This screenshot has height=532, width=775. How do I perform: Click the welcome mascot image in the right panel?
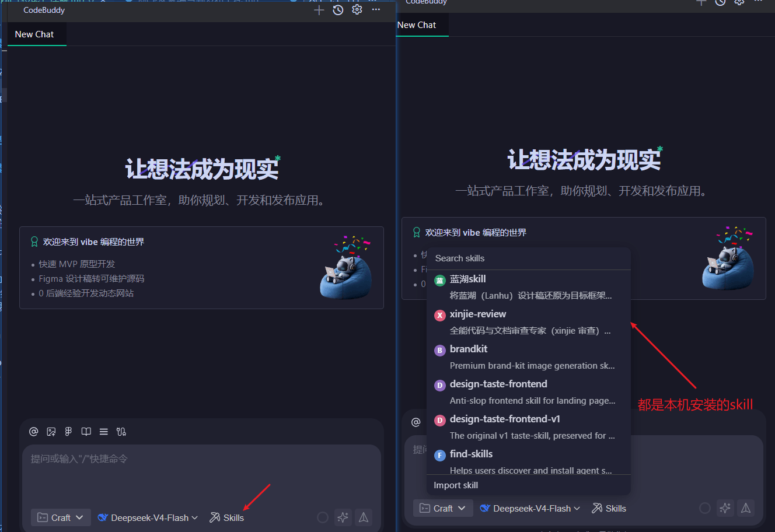(x=729, y=258)
